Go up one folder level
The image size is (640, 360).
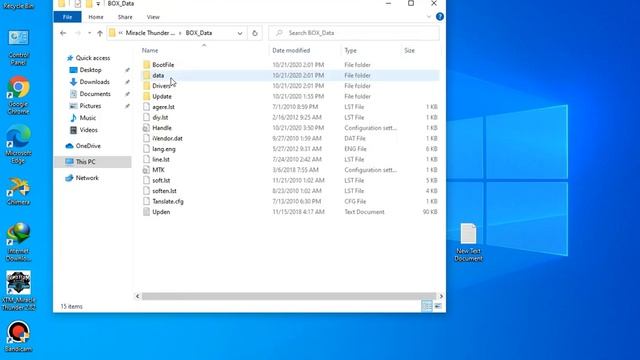pyautogui.click(x=100, y=33)
